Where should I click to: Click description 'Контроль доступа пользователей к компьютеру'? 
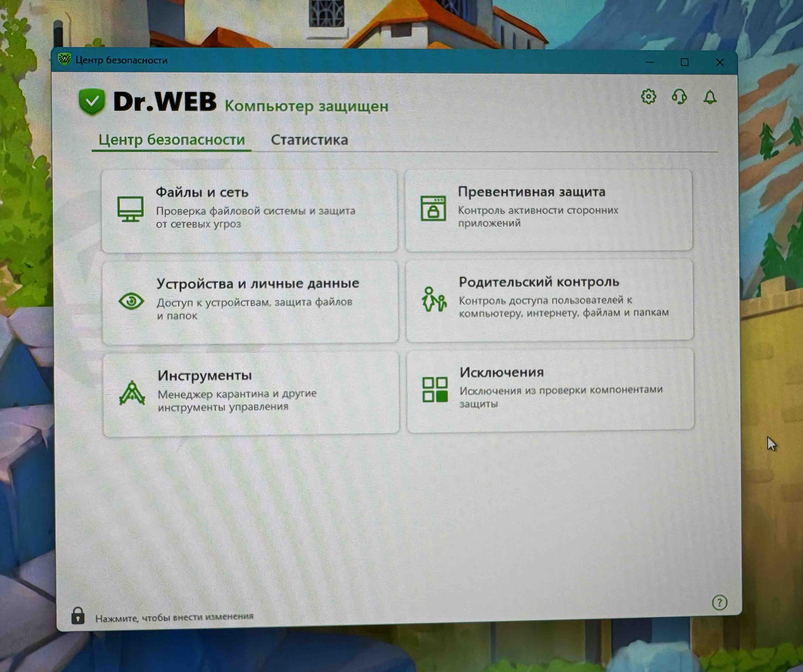[x=564, y=307]
